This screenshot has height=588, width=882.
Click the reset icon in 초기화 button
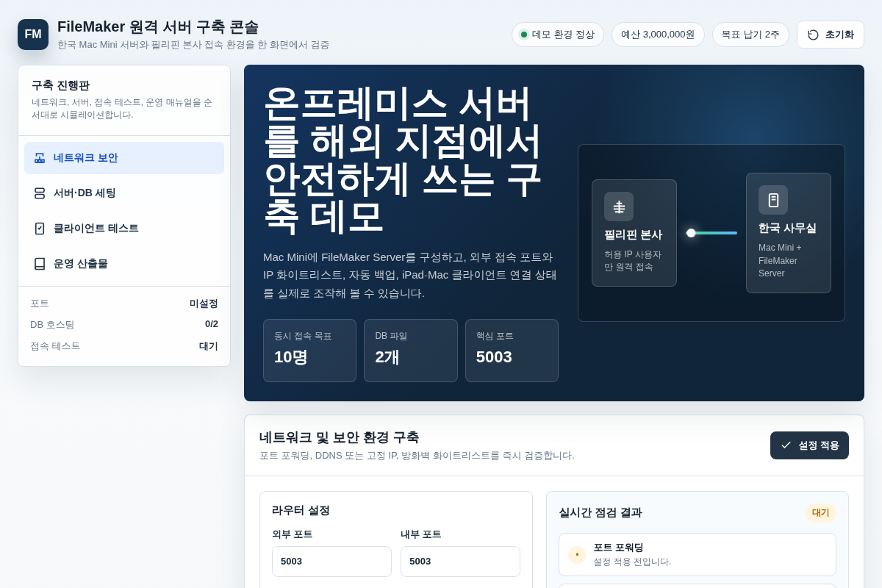(813, 35)
